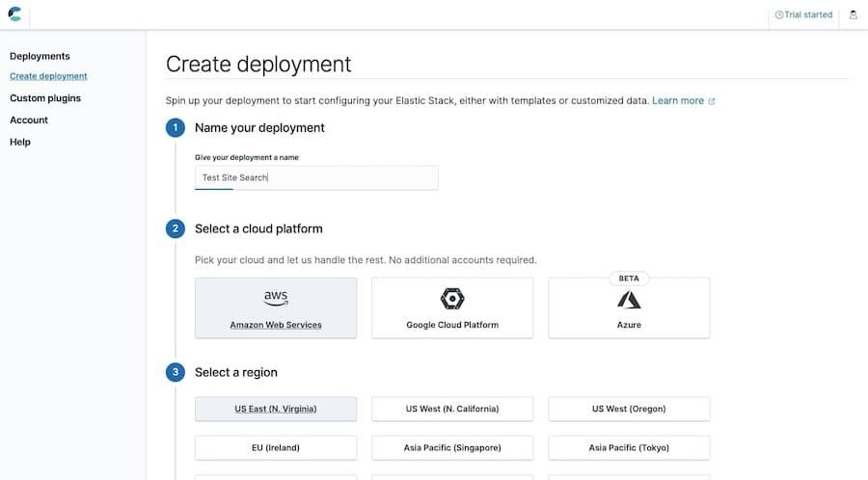Select the Azure beta platform card
Screen dimensions: 868x480
click(629, 308)
